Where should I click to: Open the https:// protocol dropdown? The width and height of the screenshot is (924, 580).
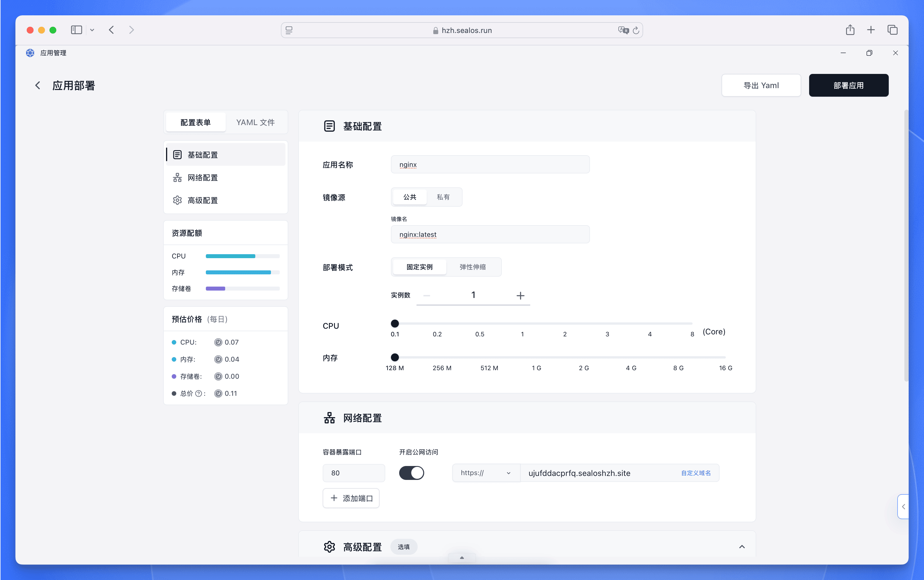[486, 473]
